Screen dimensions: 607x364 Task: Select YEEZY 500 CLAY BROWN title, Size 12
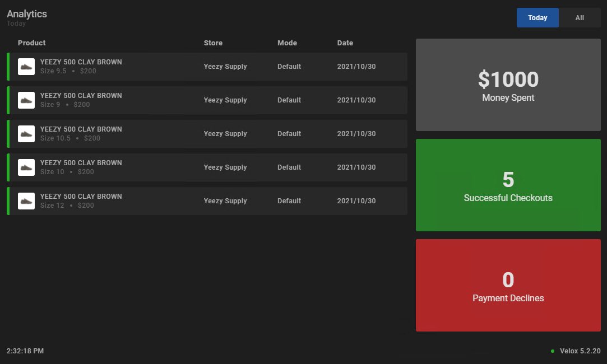coord(81,197)
